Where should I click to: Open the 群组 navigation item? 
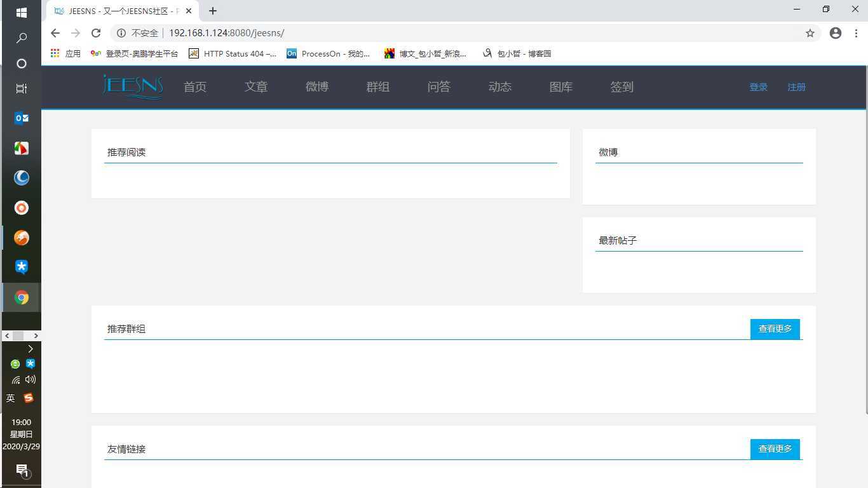(378, 87)
